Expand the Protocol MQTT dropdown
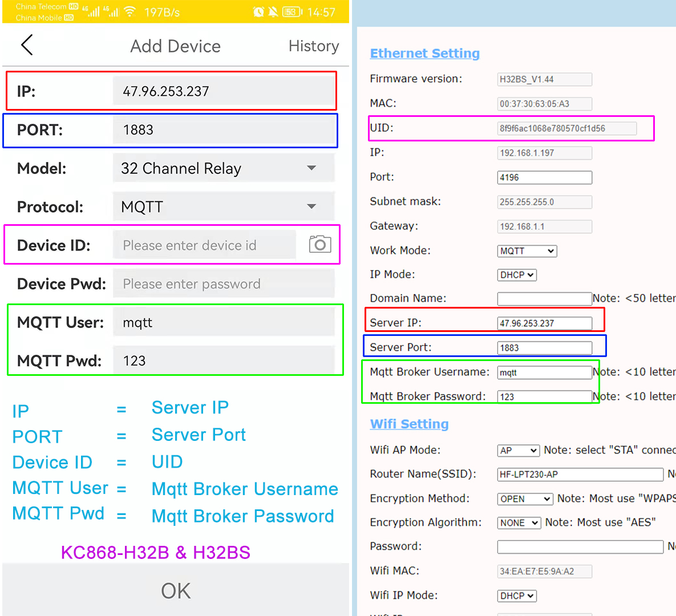 click(x=223, y=206)
